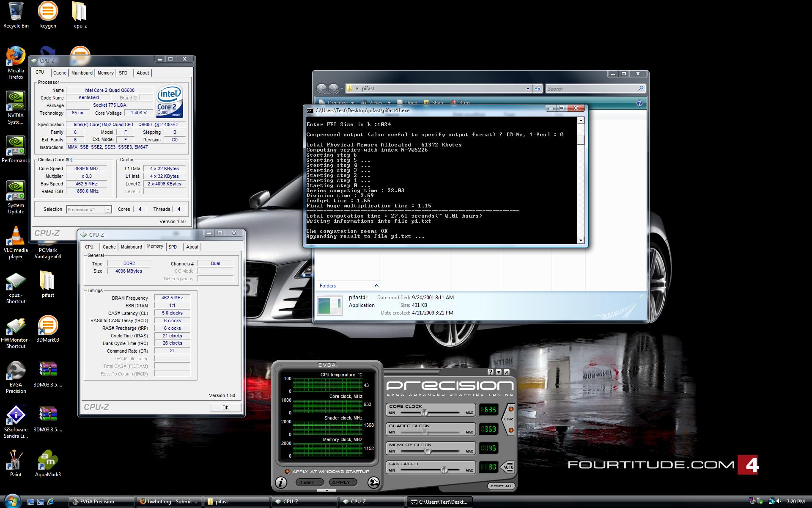Image resolution: width=812 pixels, height=508 pixels.
Task: Open the Processor #1 selection combo box
Action: tap(89, 210)
